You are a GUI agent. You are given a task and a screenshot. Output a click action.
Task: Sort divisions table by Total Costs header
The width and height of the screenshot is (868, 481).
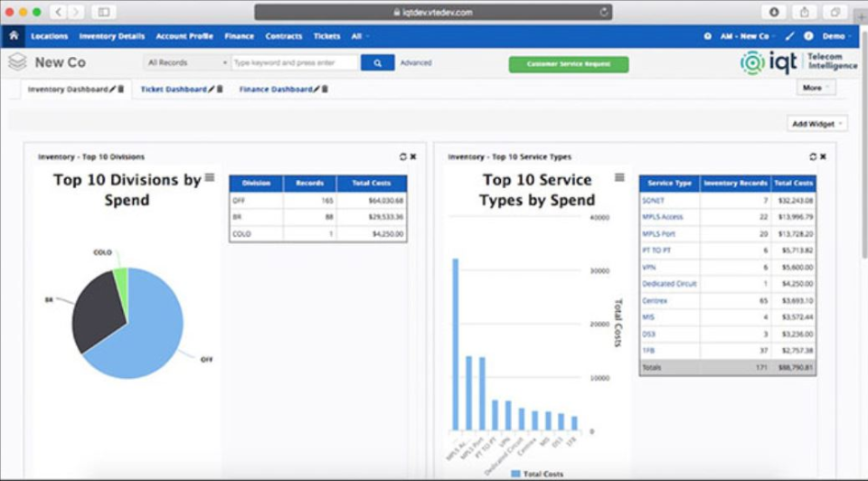372,184
